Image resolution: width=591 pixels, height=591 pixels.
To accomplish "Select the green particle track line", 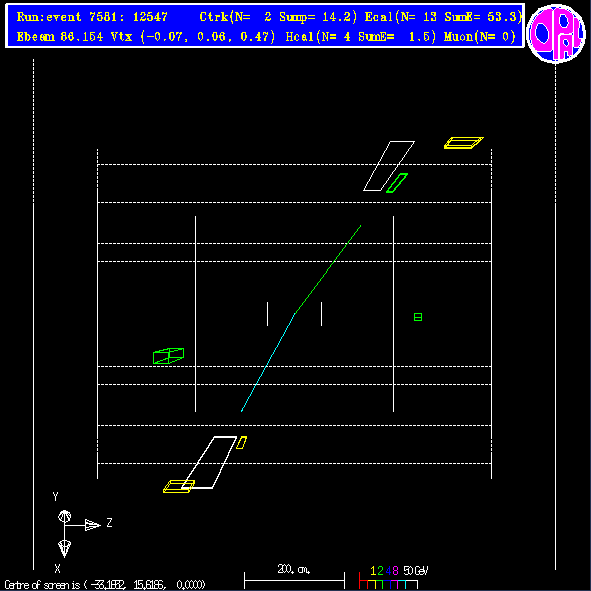I will [328, 269].
